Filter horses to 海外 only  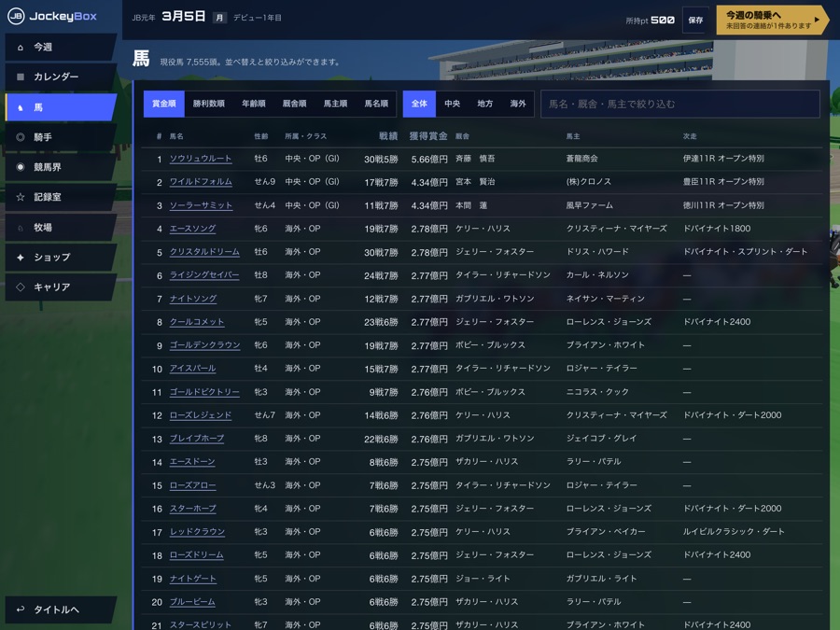[x=517, y=104]
